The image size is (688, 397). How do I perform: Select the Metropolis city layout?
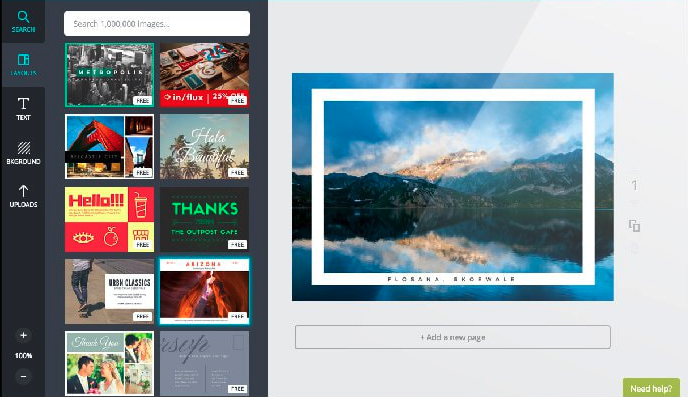tap(109, 75)
